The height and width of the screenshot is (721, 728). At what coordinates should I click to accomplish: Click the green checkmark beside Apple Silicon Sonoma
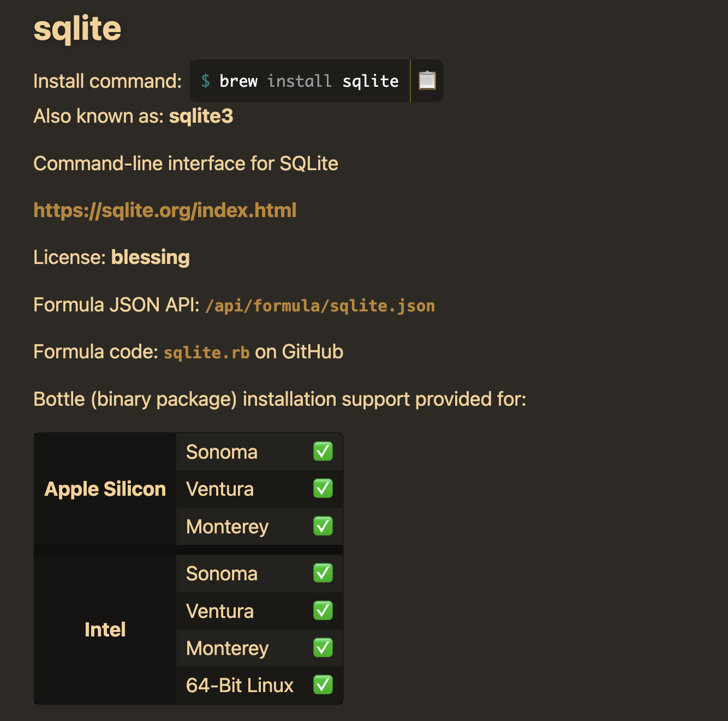323,452
